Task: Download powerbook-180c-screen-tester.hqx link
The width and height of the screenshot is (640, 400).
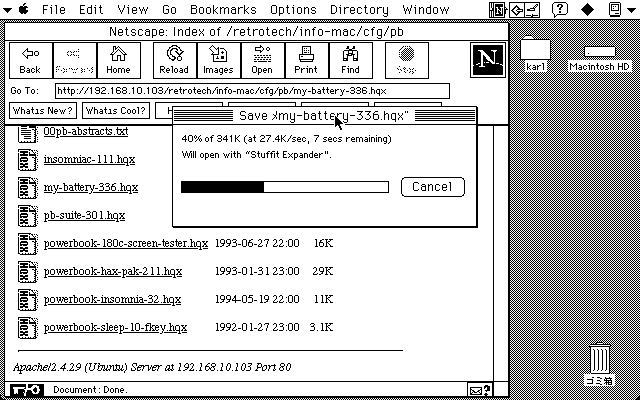Action: click(x=126, y=243)
